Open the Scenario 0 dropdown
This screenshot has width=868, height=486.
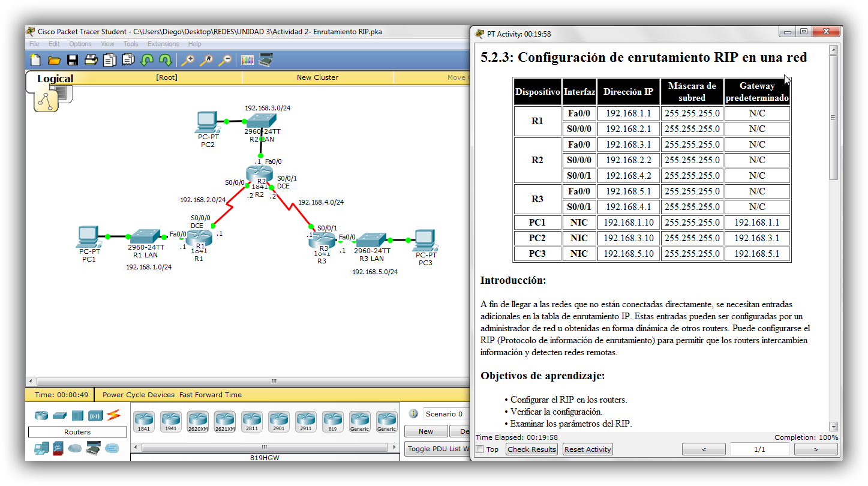tap(445, 413)
